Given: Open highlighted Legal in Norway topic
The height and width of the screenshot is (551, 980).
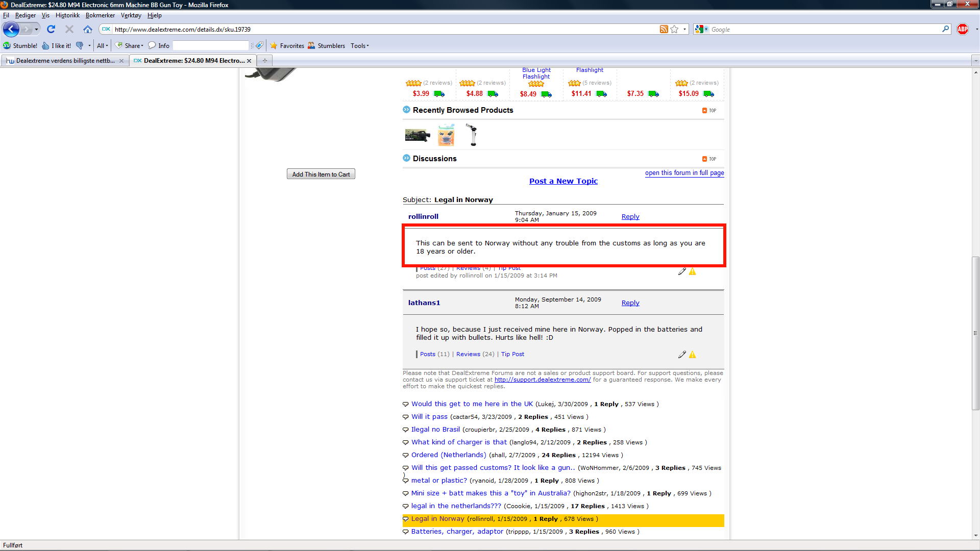Looking at the screenshot, I should click(x=438, y=518).
